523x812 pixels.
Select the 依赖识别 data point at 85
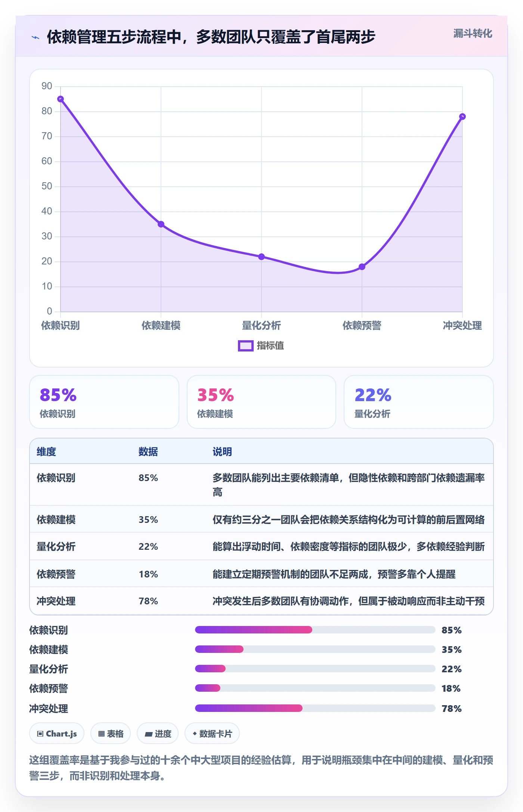tap(61, 99)
